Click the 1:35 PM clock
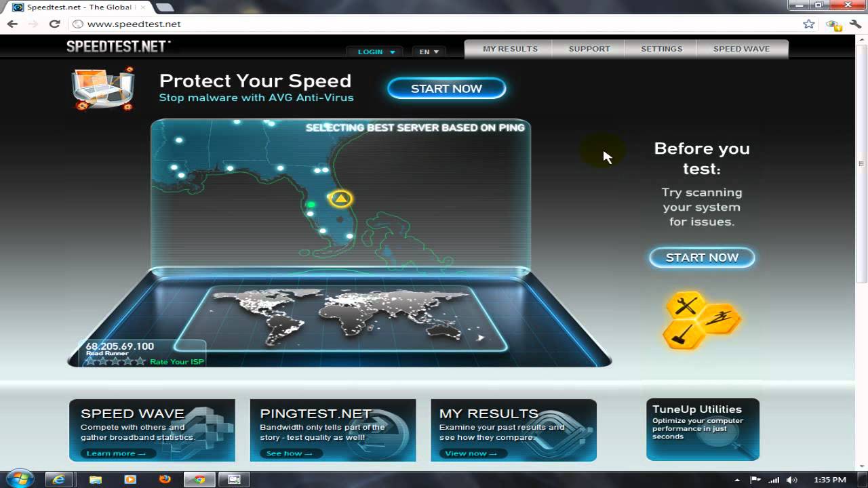 point(830,480)
